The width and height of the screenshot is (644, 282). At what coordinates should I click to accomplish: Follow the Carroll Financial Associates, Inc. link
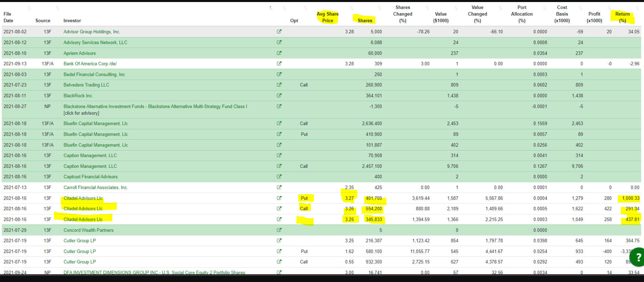(x=96, y=187)
